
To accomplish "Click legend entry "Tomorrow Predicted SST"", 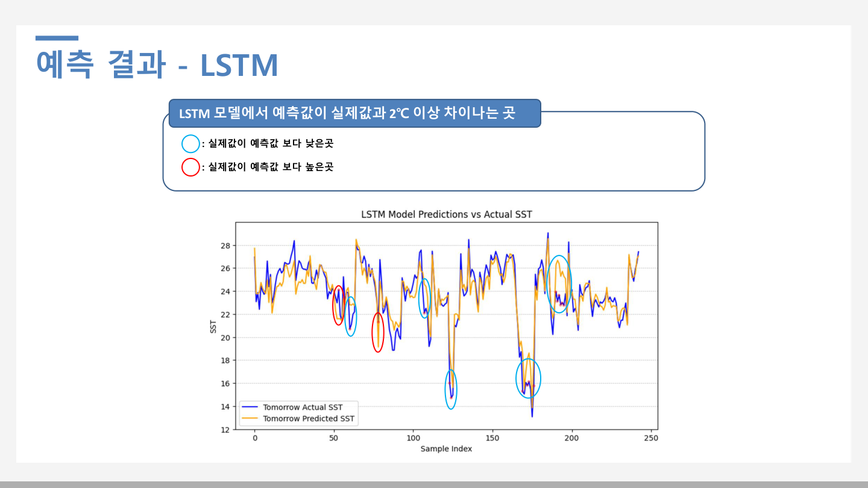I will (x=309, y=418).
